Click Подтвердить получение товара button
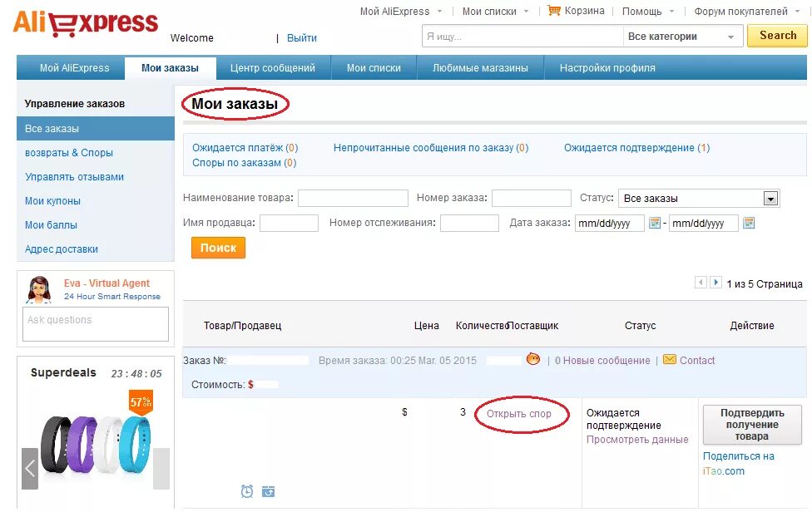 click(x=752, y=425)
